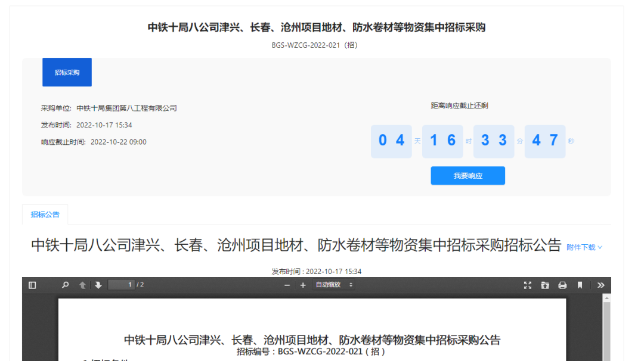Click the 采购单位 label

[56, 108]
